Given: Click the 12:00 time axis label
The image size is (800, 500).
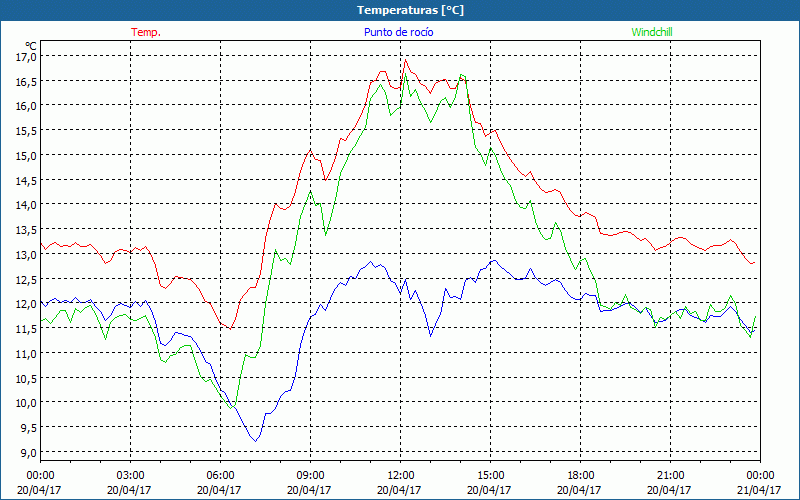Looking at the screenshot, I should pos(401,476).
